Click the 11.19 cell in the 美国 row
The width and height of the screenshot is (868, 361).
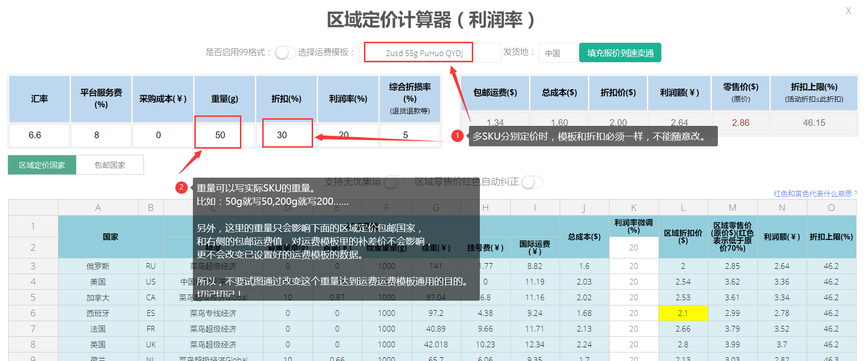tap(535, 282)
